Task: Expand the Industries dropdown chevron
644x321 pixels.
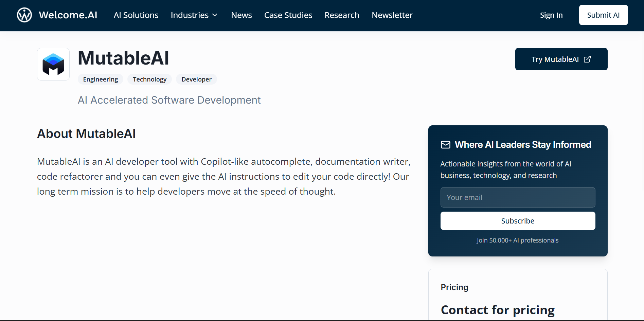Action: click(x=215, y=15)
